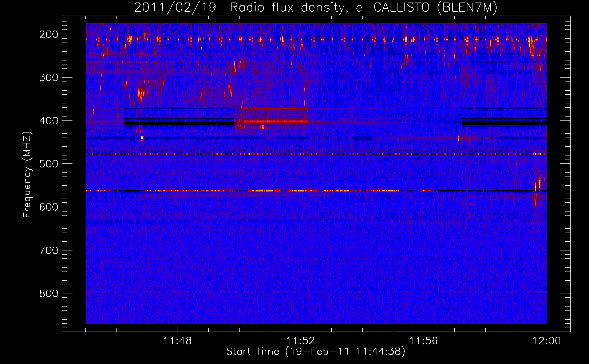Click the 500 frequency tick label
The width and height of the screenshot is (589, 364).
pos(48,164)
